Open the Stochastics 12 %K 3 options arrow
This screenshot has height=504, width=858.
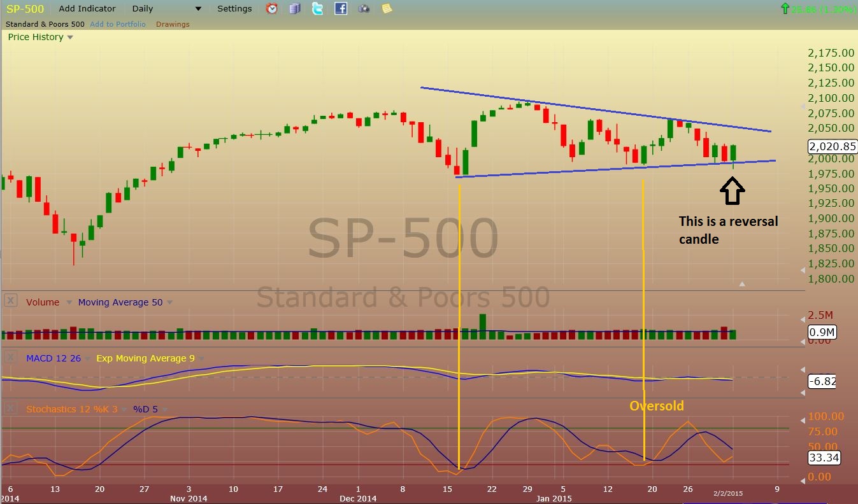(x=124, y=410)
